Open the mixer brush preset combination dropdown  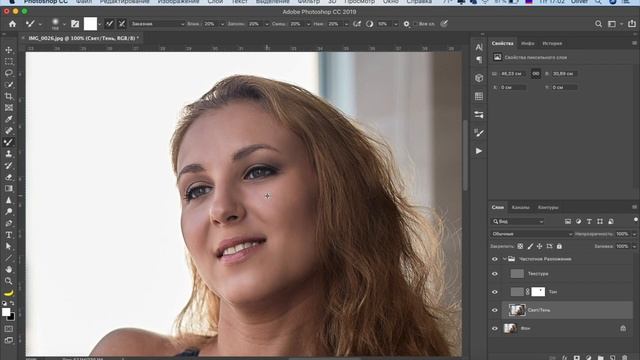point(157,24)
